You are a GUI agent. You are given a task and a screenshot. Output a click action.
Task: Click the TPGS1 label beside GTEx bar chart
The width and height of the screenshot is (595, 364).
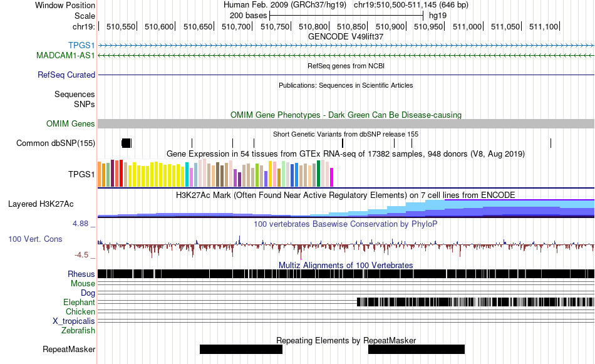[81, 174]
